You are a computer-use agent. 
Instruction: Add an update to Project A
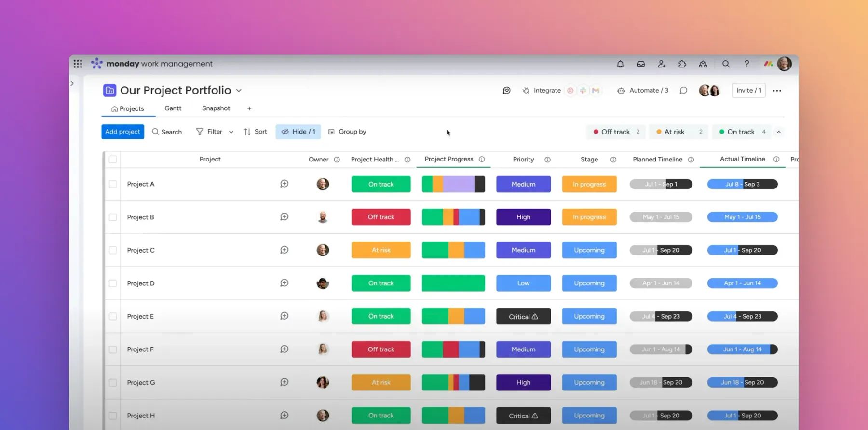[285, 184]
